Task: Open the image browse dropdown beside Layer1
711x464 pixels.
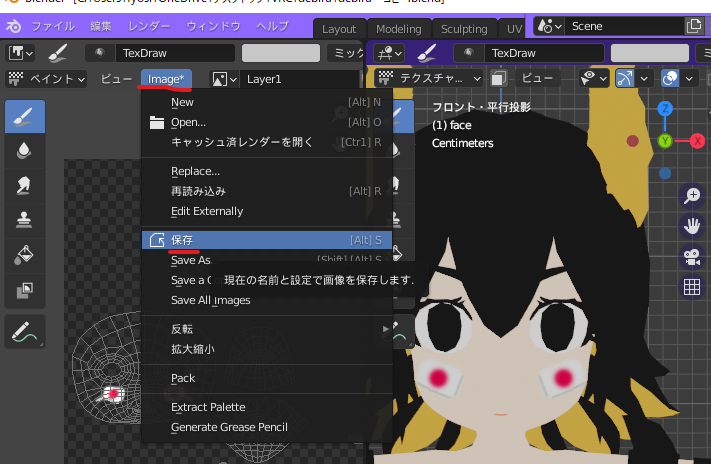Action: (224, 79)
